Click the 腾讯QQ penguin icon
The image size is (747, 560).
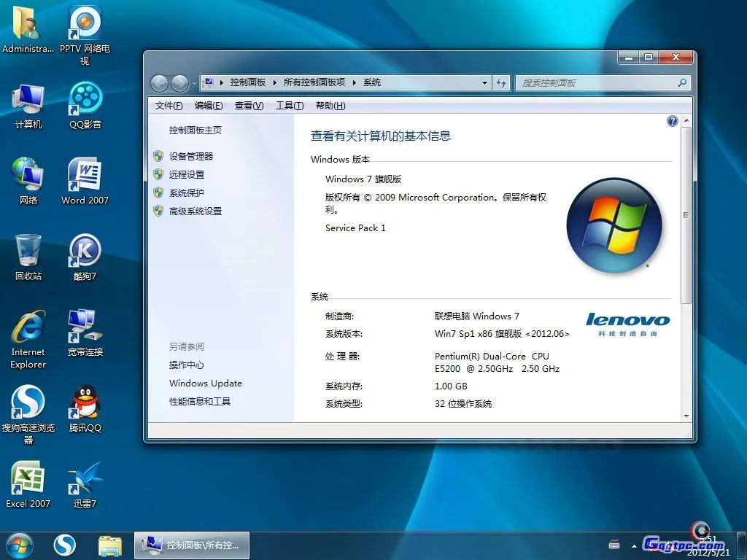point(85,403)
